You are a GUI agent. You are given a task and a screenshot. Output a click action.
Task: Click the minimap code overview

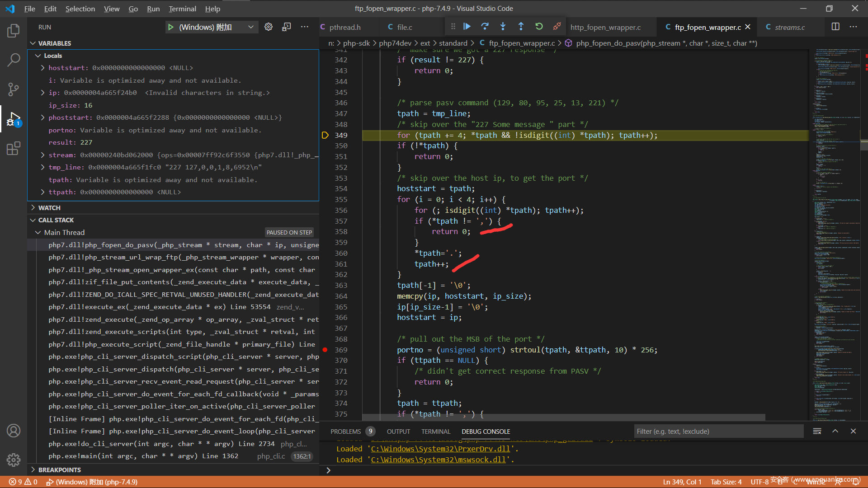[836, 226]
